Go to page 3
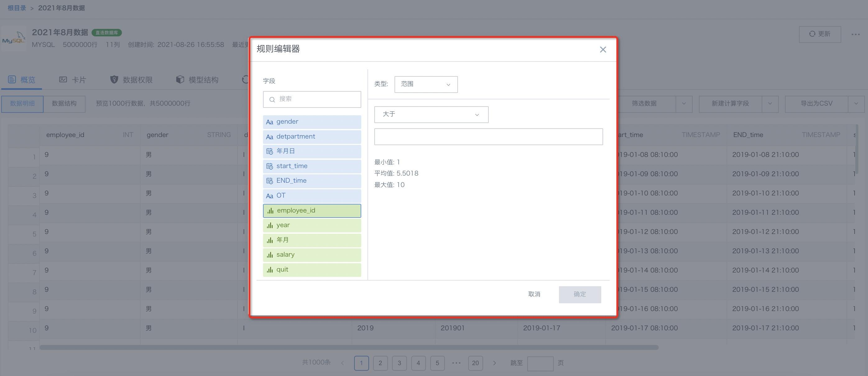 point(399,363)
